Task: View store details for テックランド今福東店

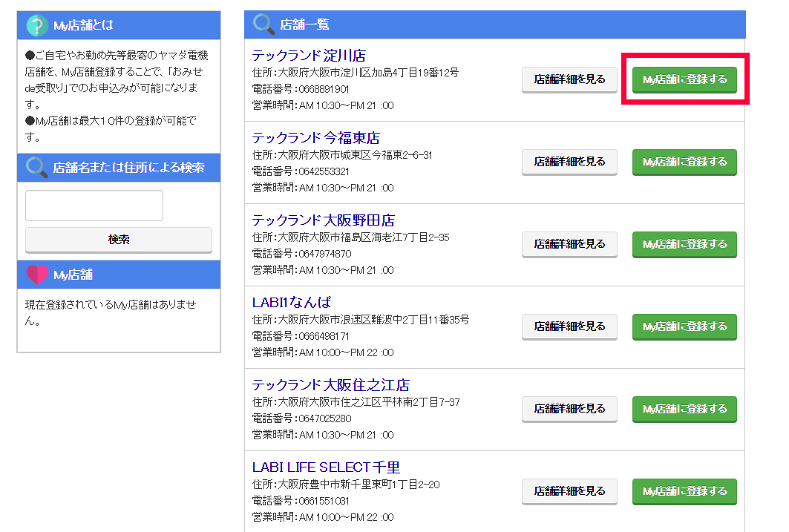Action: tap(569, 162)
